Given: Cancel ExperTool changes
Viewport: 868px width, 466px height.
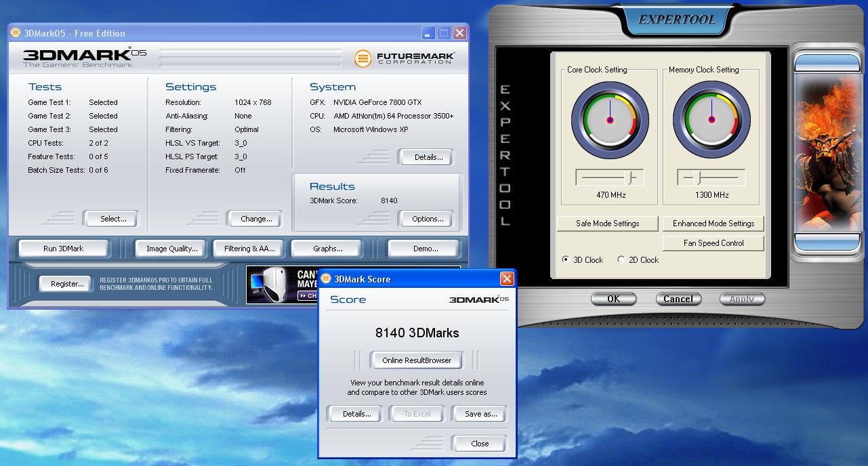Looking at the screenshot, I should pos(678,299).
